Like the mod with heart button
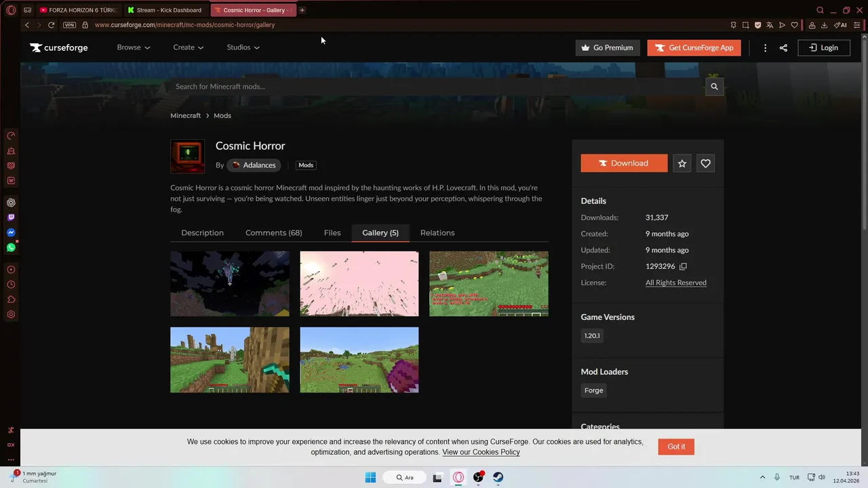868x488 pixels. tap(705, 163)
